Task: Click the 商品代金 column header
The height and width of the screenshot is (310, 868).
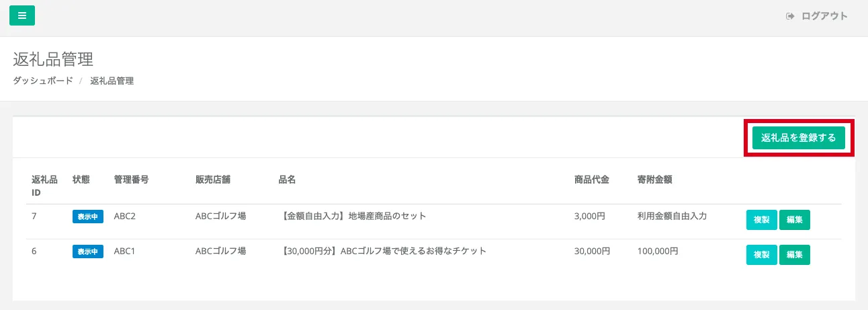Action: [x=591, y=180]
